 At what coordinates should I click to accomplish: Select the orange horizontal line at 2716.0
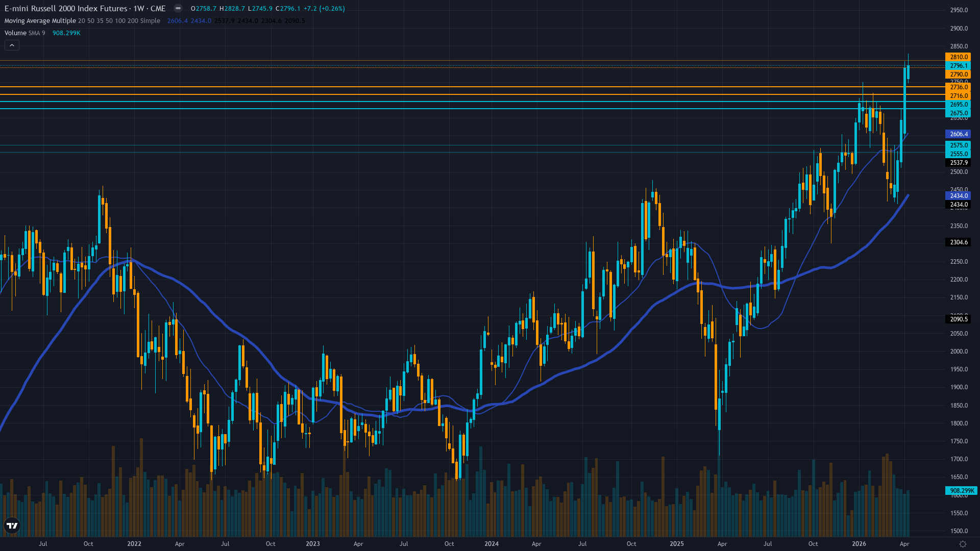(x=472, y=94)
